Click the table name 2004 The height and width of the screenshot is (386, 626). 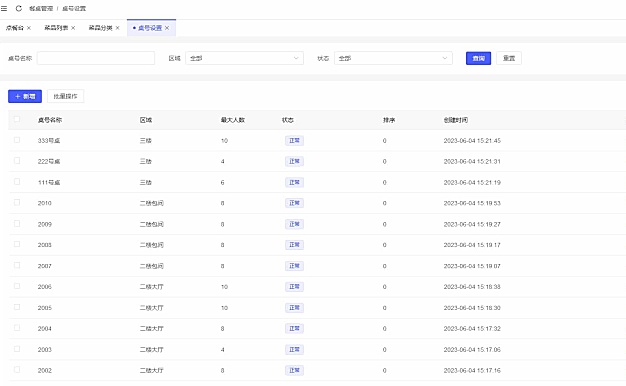[45, 329]
